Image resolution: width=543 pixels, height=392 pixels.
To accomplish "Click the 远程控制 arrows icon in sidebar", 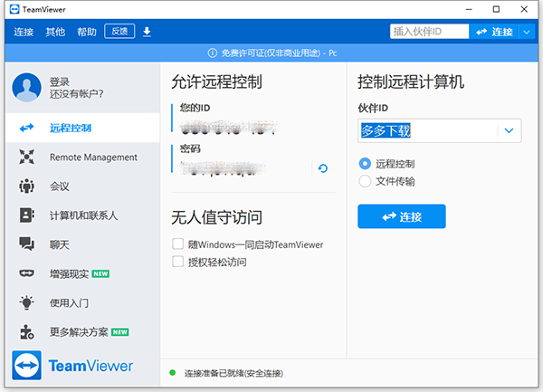I will (x=26, y=128).
